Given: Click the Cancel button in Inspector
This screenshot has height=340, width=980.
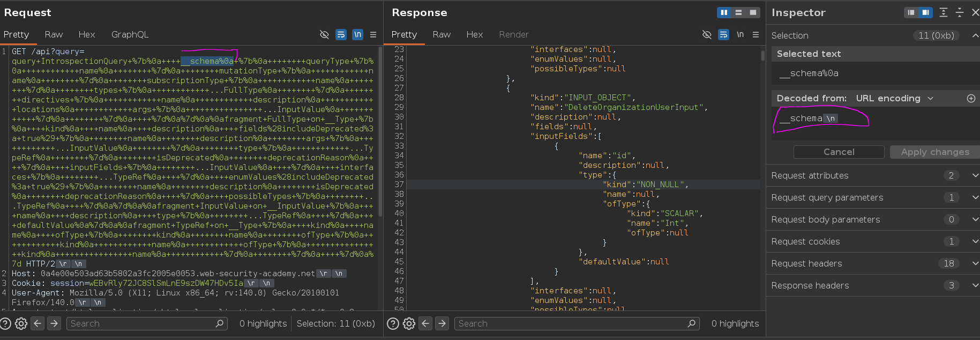Looking at the screenshot, I should point(839,152).
